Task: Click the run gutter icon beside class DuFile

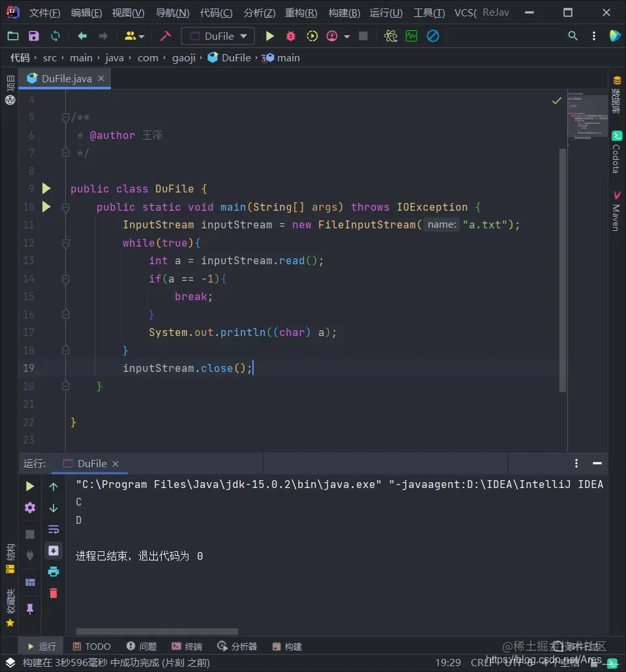Action: point(46,189)
